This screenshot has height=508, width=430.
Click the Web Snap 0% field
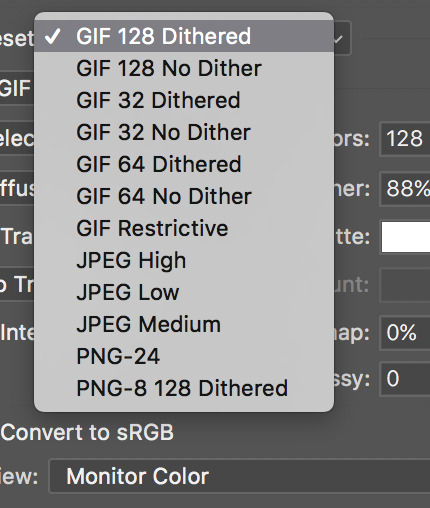(405, 333)
